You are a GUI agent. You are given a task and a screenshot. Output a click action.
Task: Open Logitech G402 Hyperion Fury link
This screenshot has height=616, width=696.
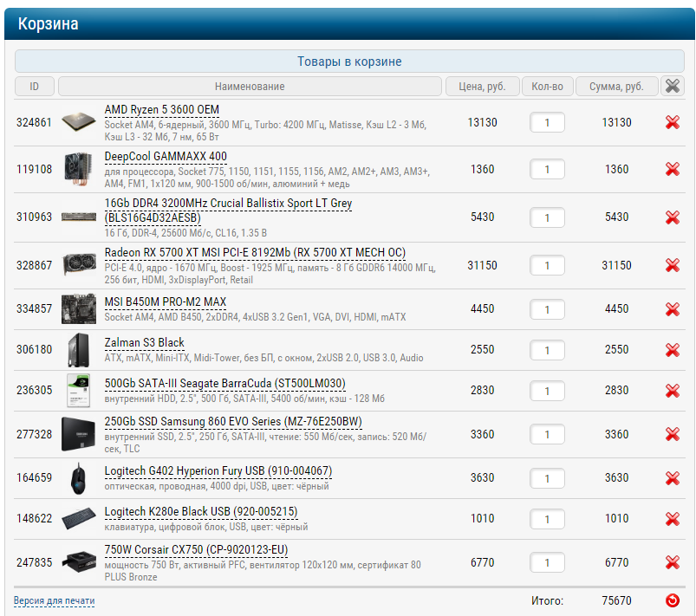coord(218,470)
